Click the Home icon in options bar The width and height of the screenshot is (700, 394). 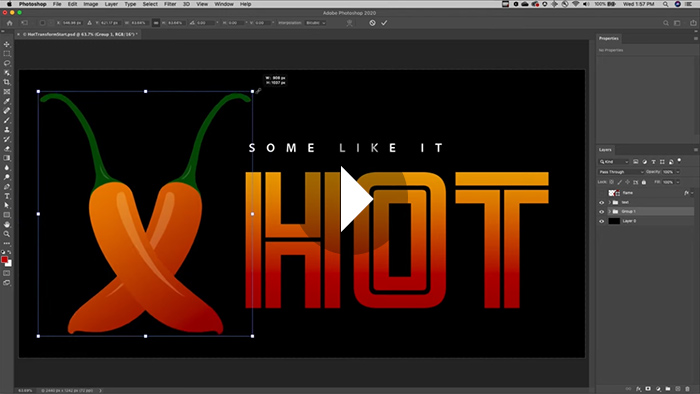tap(9, 23)
